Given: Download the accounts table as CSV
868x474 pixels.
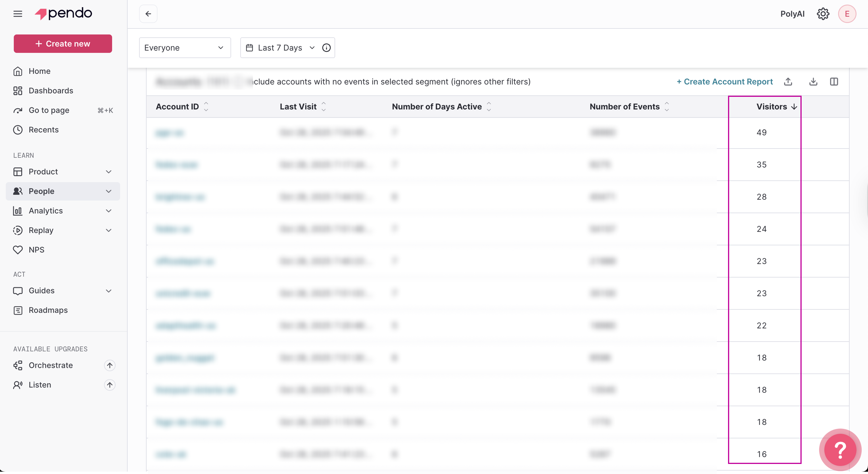Looking at the screenshot, I should tap(813, 82).
